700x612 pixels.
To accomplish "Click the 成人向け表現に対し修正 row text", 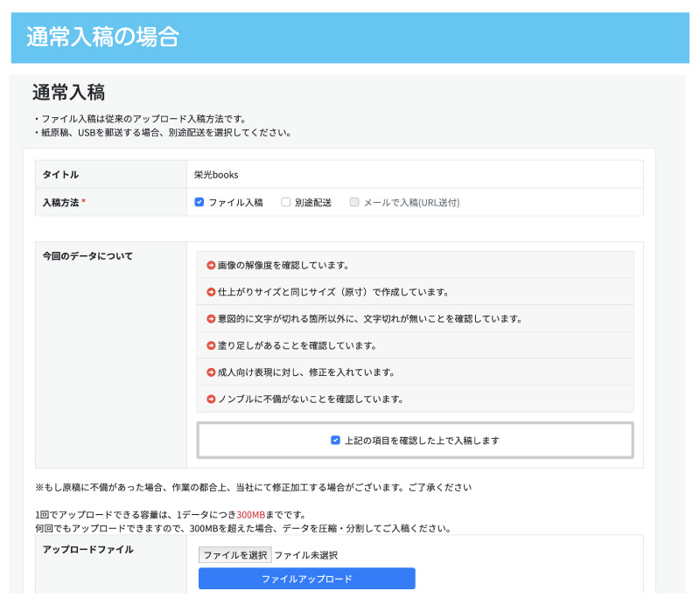I will point(305,372).
